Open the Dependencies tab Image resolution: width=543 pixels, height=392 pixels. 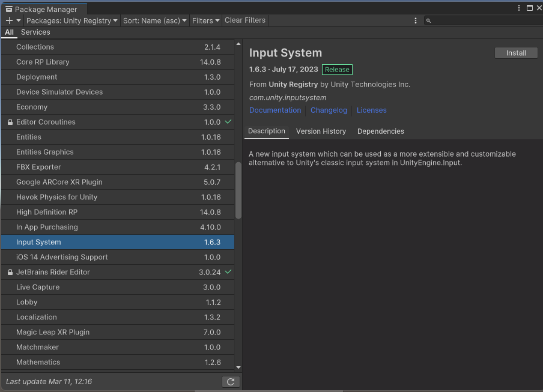click(381, 131)
